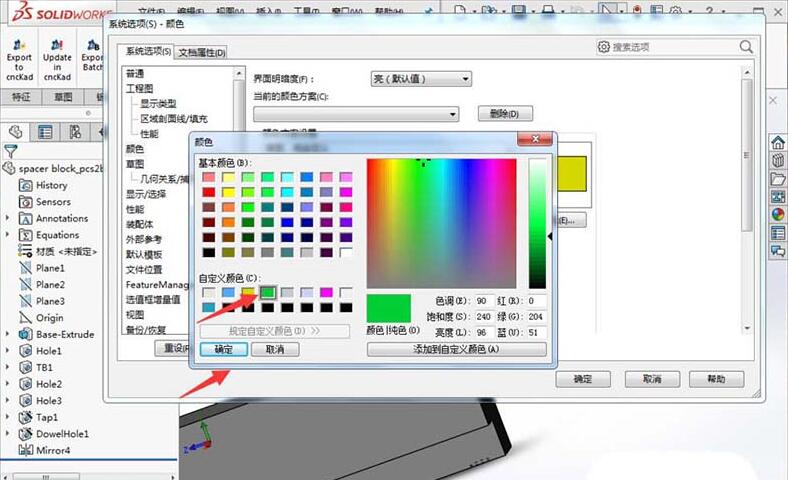The image size is (788, 480).
Task: Switch to the 系统选项(S) tab
Action: click(x=147, y=51)
